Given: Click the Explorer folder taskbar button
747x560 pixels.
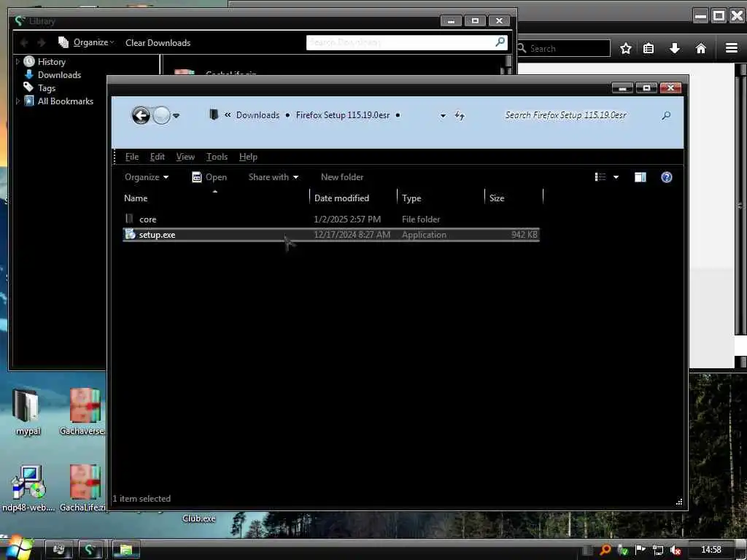Looking at the screenshot, I should 125,550.
